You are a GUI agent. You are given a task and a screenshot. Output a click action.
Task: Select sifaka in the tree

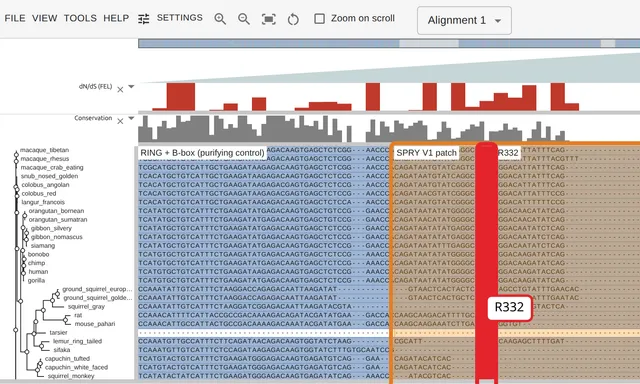click(x=62, y=350)
